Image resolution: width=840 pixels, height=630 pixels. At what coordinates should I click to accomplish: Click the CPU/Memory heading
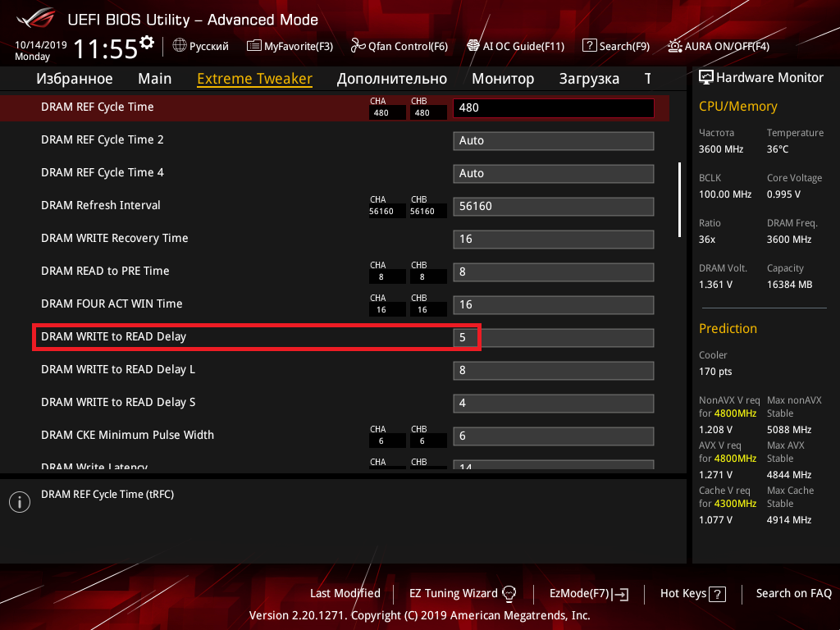tap(737, 106)
